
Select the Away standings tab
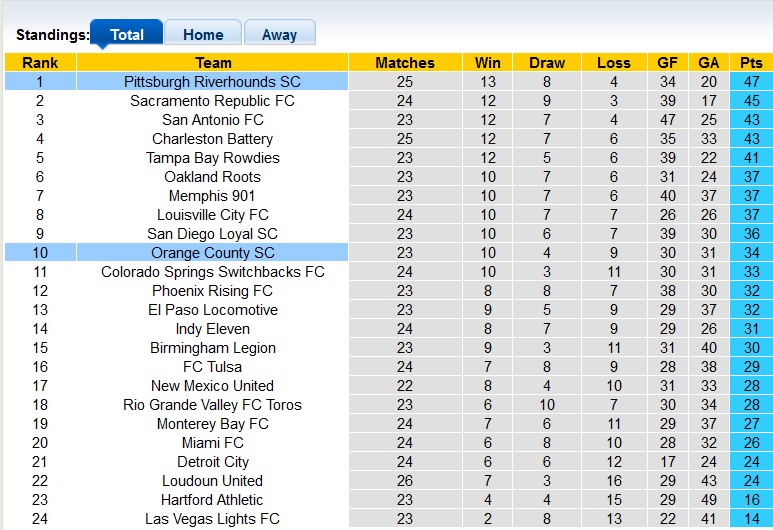click(x=279, y=34)
